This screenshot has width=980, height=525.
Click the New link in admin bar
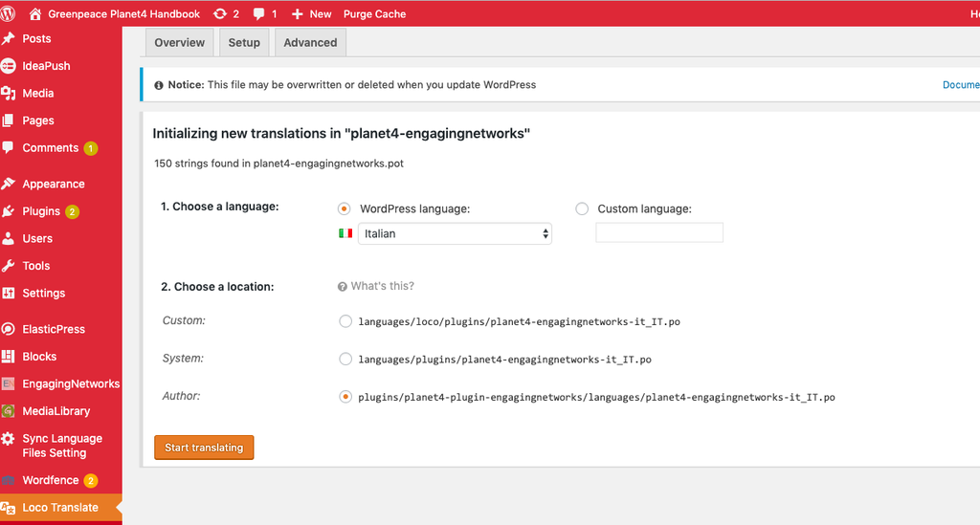tap(321, 13)
